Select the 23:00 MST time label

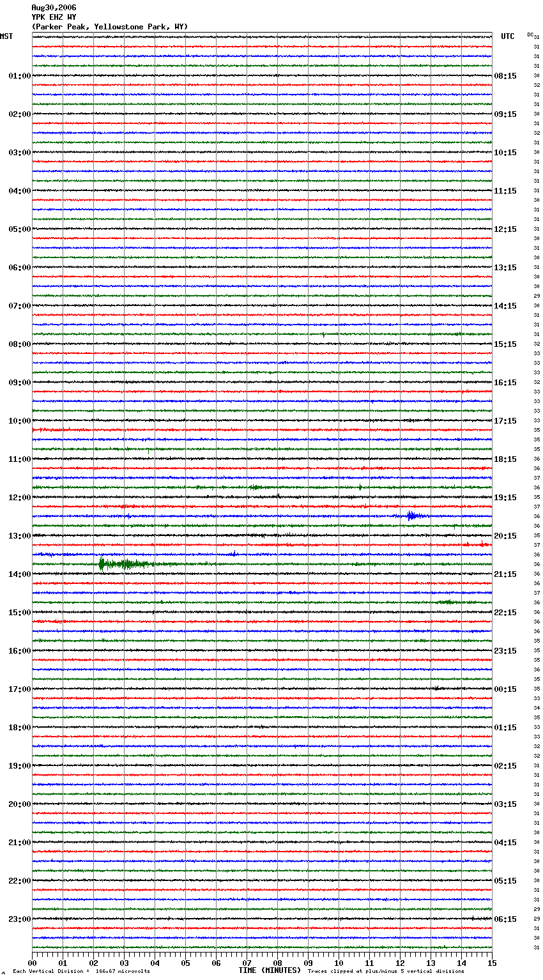click(19, 919)
